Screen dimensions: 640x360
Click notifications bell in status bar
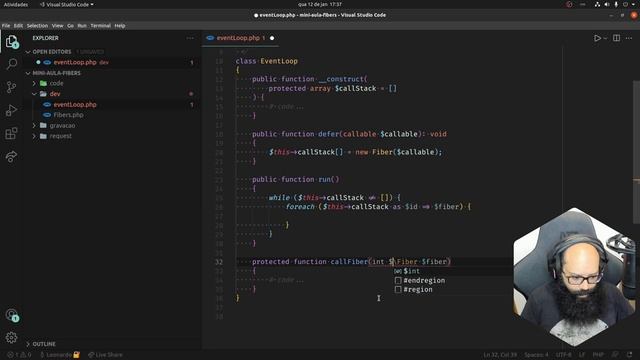pos(629,355)
